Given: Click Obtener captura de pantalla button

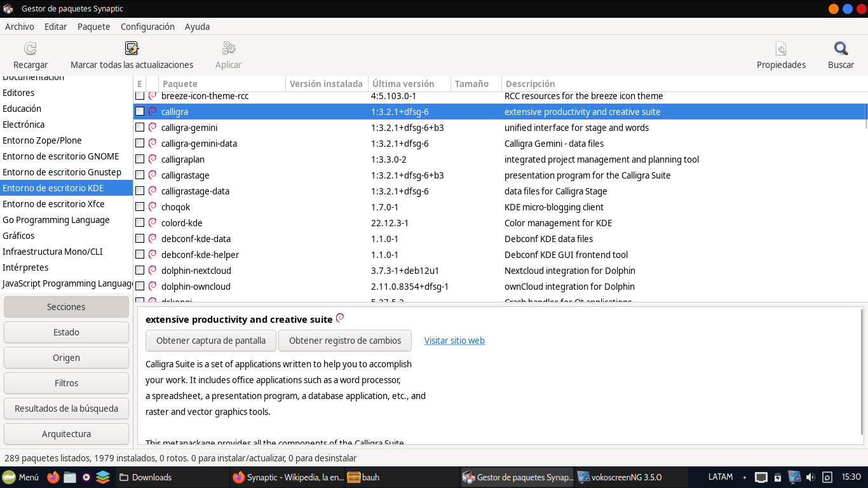Looking at the screenshot, I should (x=211, y=341).
